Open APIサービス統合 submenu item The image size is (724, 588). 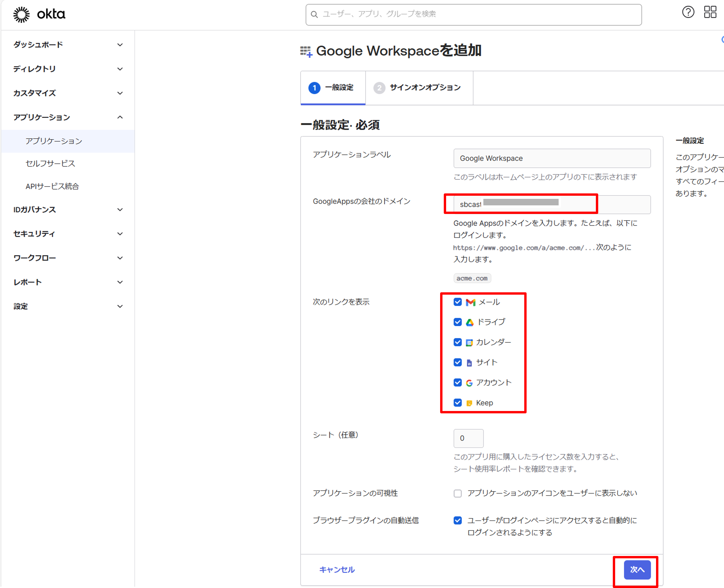coord(52,186)
